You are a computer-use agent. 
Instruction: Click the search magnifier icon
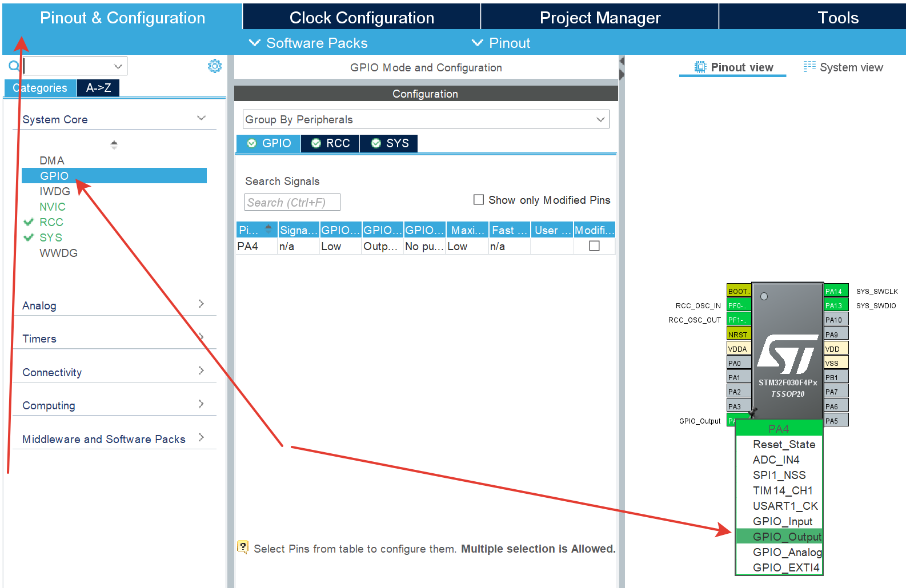pyautogui.click(x=14, y=66)
